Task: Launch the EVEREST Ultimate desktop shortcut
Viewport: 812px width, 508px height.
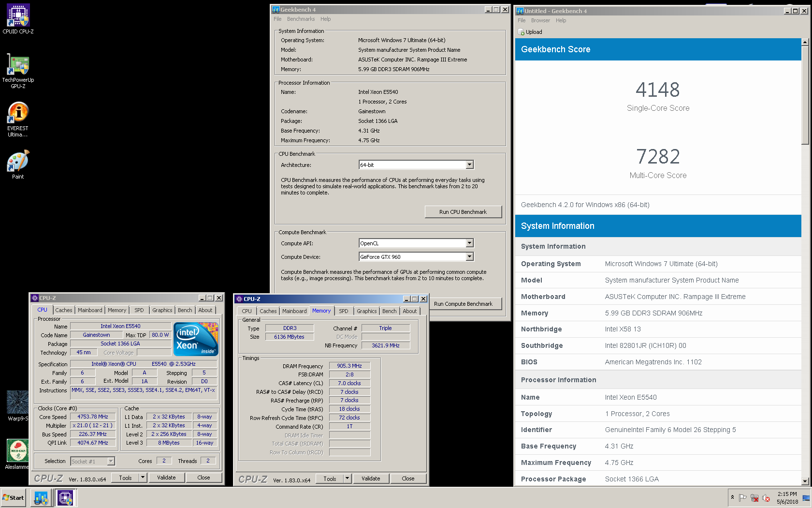Action: click(18, 120)
